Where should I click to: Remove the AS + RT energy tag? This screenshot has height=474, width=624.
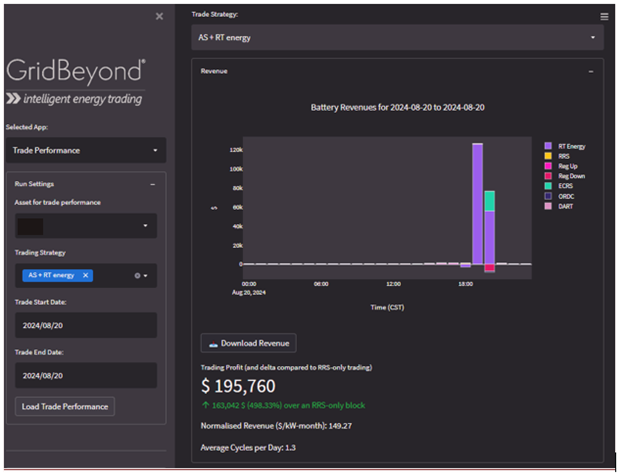[x=85, y=275]
